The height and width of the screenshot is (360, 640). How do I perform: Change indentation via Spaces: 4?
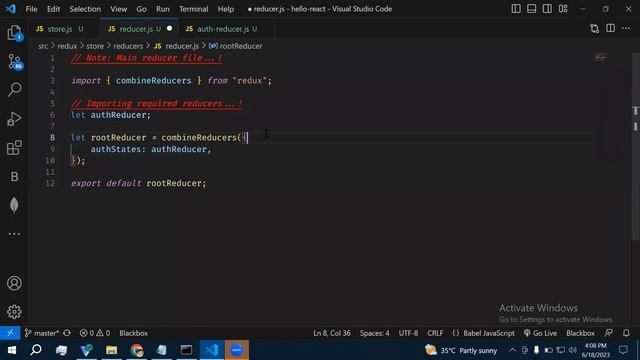pos(374,333)
